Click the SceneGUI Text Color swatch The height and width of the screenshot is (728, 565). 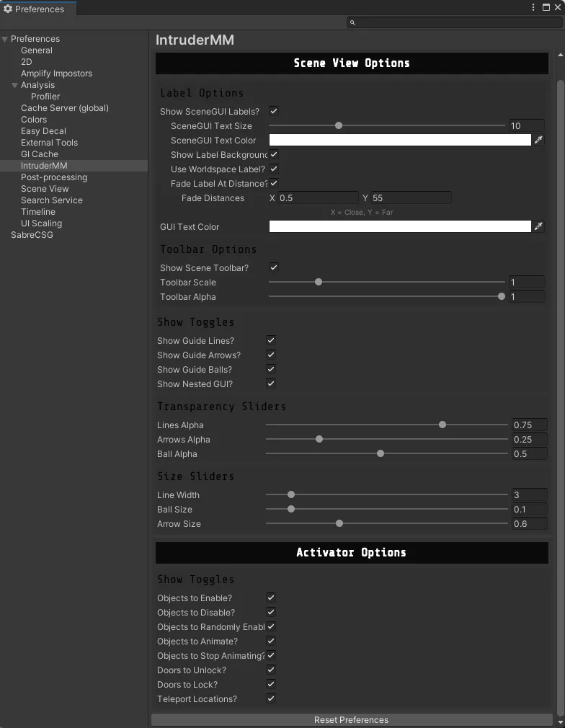tap(400, 140)
